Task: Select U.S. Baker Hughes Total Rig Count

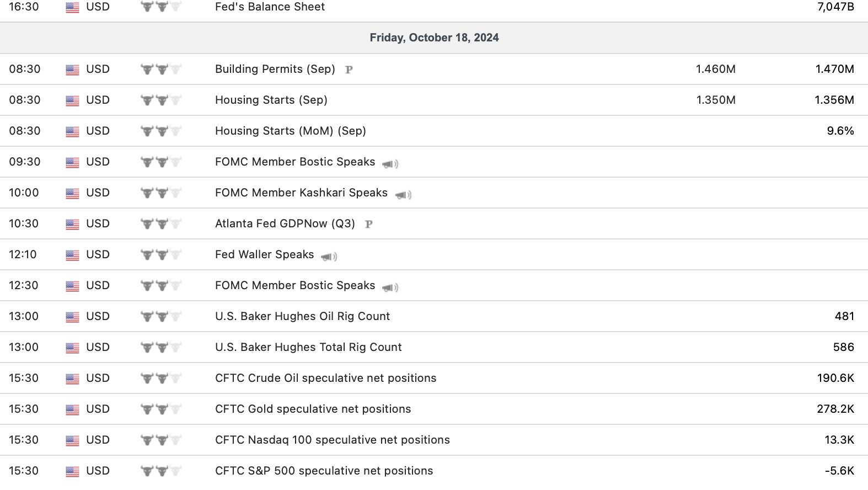Action: tap(308, 347)
